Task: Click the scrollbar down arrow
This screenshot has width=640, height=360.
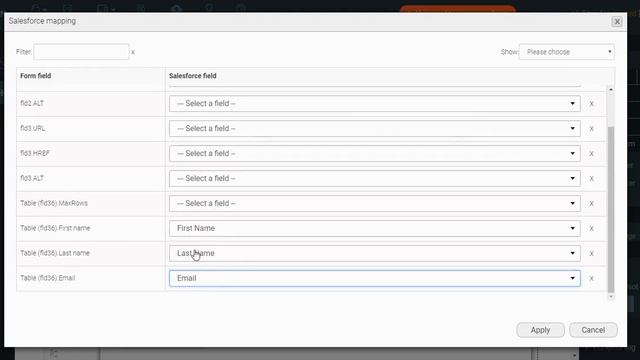Action: click(611, 297)
